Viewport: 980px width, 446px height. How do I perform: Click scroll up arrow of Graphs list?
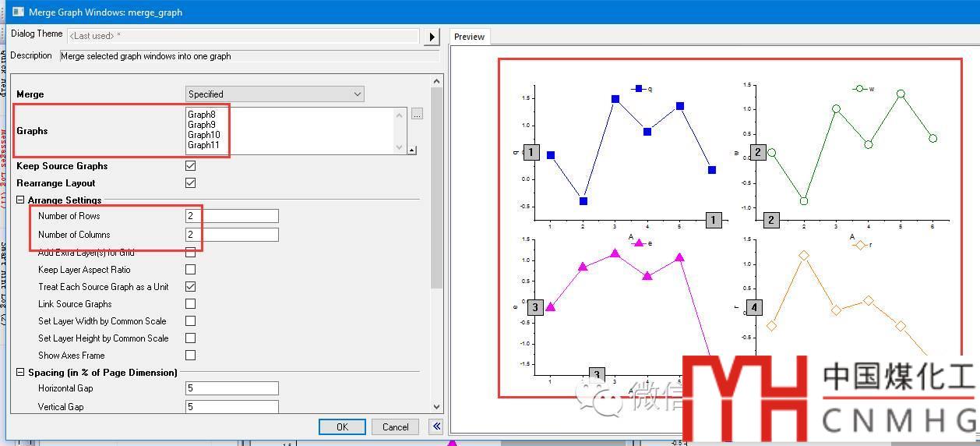pos(400,115)
